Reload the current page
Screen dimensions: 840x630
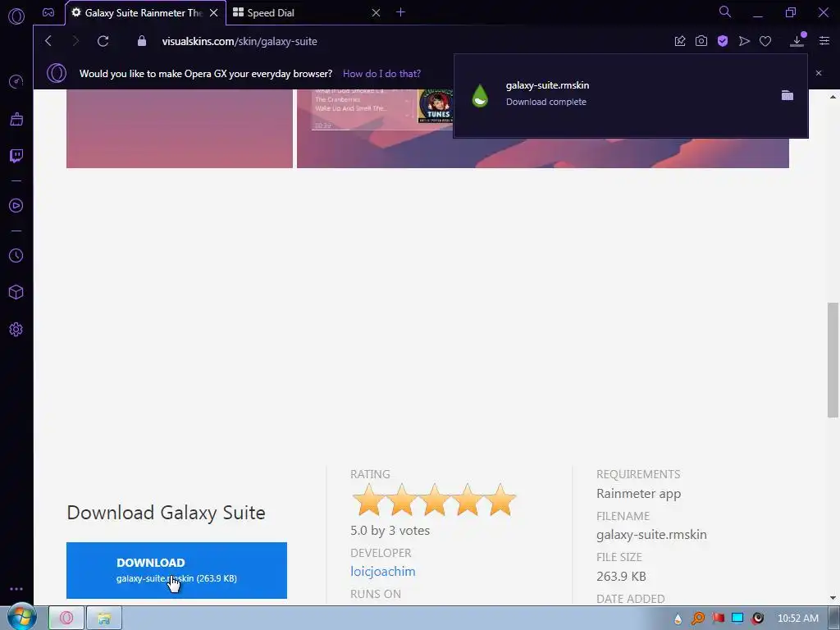pyautogui.click(x=103, y=41)
